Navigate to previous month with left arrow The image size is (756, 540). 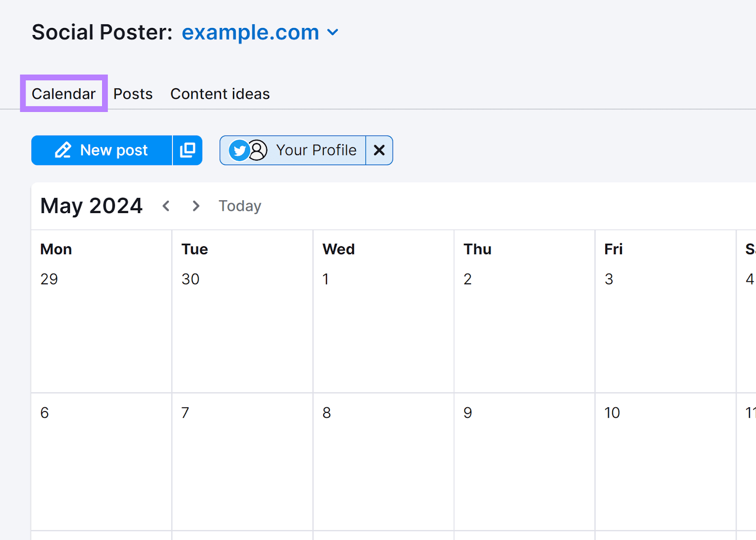[166, 206]
